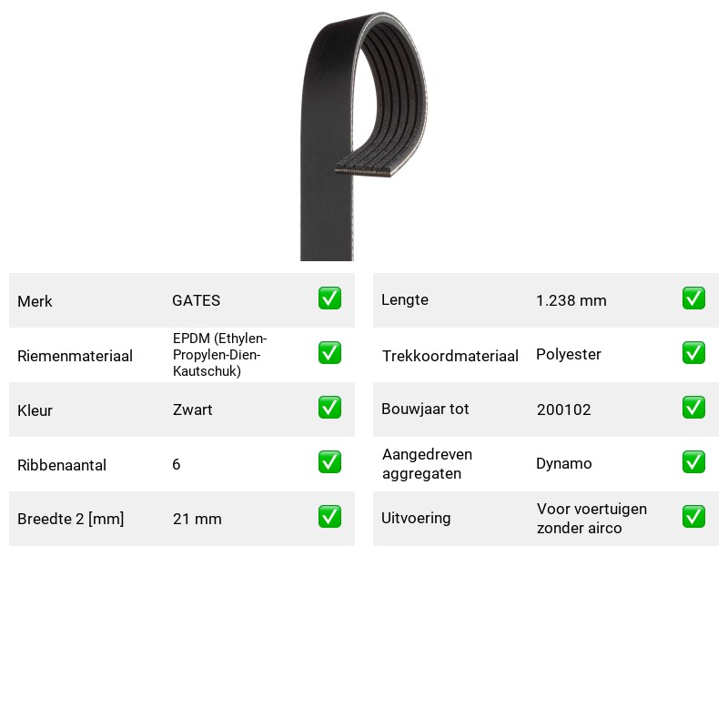Click the checkmark icon in Riemenmateriaal row
This screenshot has height=728, width=728.
329,353
